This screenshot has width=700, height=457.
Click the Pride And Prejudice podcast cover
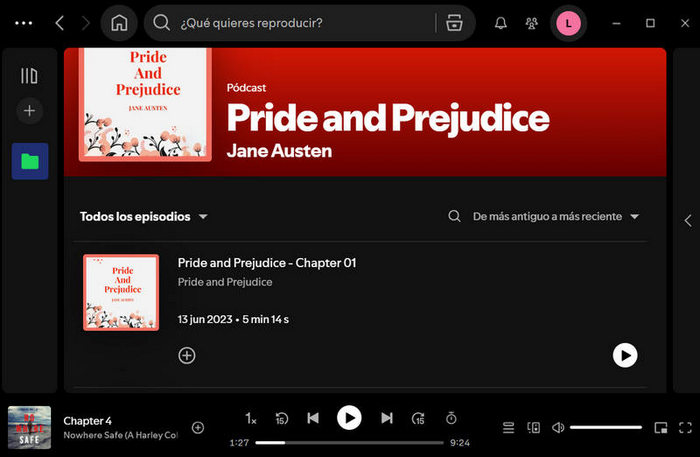[x=145, y=104]
